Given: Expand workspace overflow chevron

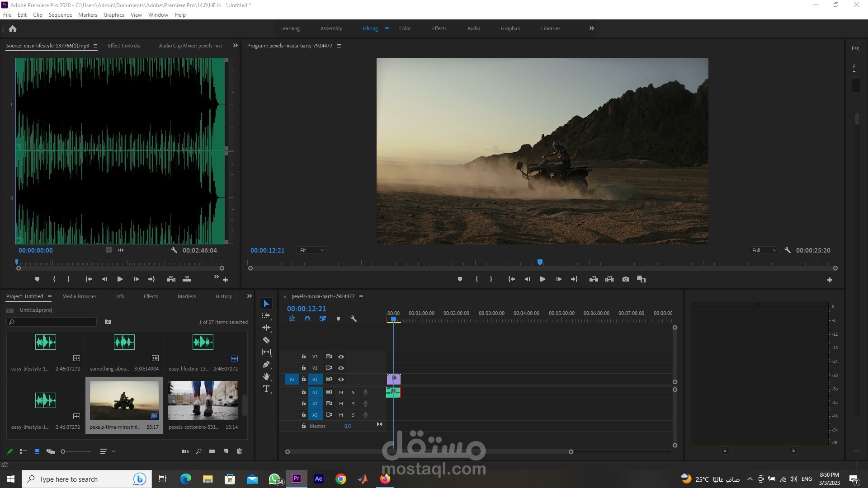Looking at the screenshot, I should pos(592,28).
